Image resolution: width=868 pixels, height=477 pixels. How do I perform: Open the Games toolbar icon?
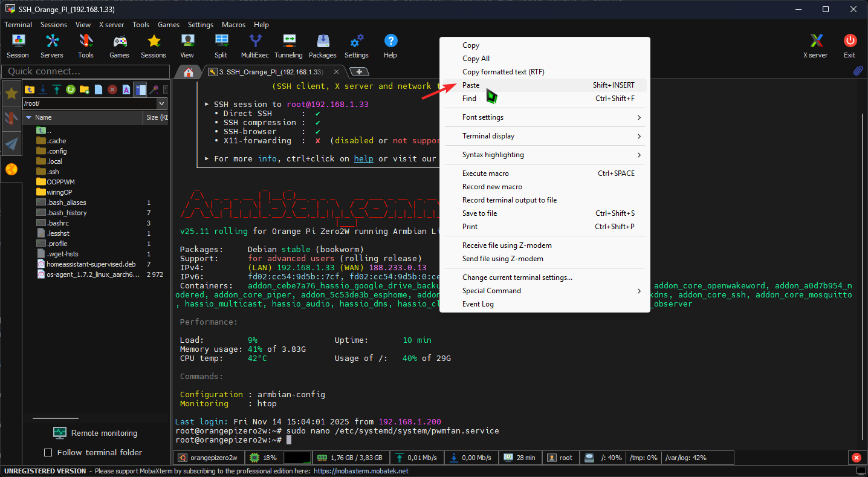pyautogui.click(x=120, y=46)
